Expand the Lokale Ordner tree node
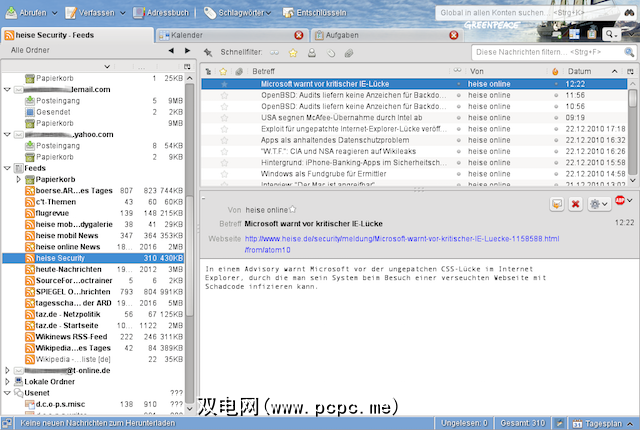Viewport: 640px width, 430px height. pyautogui.click(x=7, y=380)
